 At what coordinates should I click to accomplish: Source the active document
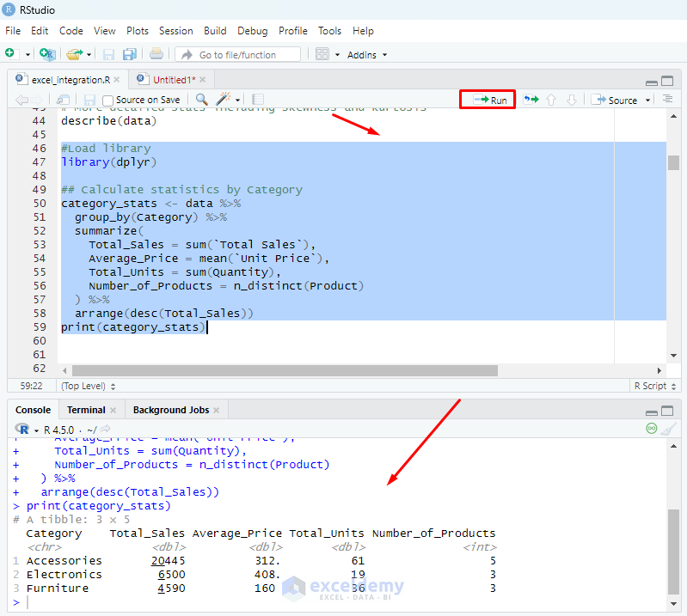(x=614, y=100)
